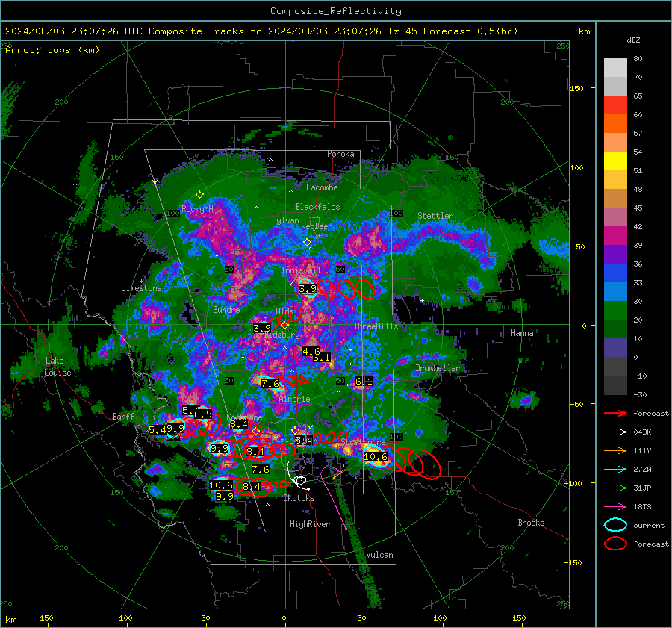This screenshot has height=628, width=672.
Task: Click the Olds label
Action: [x=284, y=311]
